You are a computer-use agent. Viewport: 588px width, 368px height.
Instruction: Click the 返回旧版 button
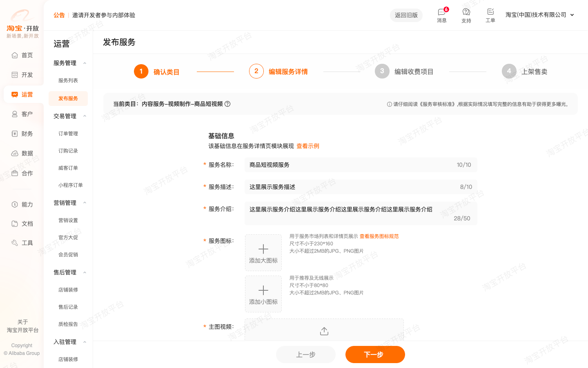point(406,15)
